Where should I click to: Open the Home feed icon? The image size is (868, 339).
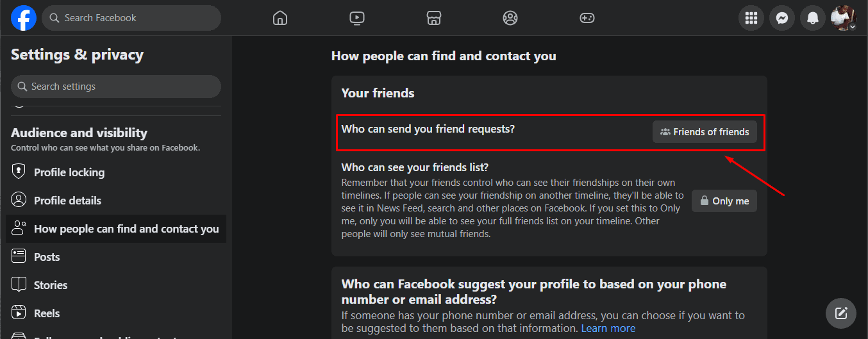[x=280, y=18]
